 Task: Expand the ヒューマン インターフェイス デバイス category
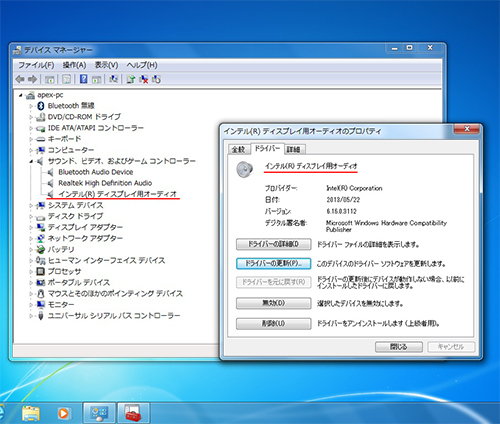click(31, 261)
